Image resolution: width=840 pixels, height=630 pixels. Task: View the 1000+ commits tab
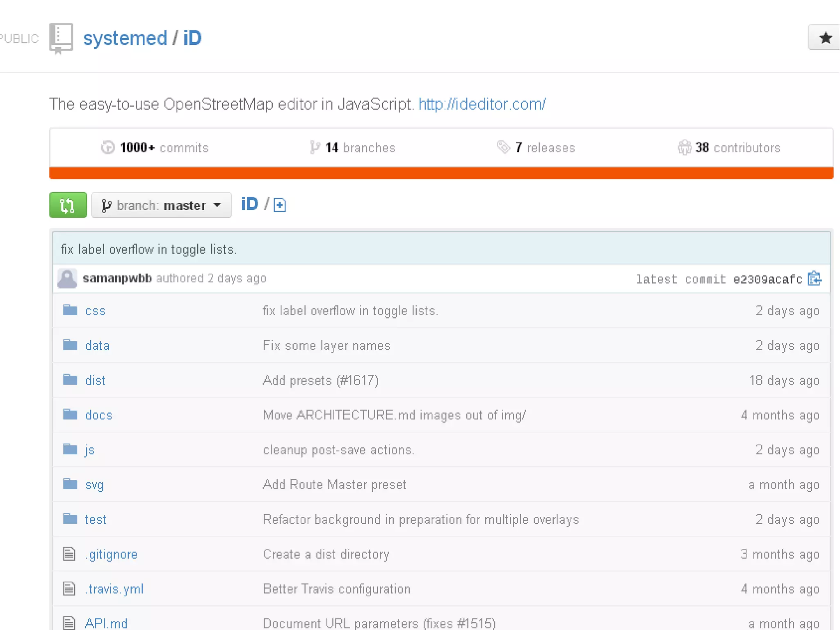pyautogui.click(x=155, y=148)
